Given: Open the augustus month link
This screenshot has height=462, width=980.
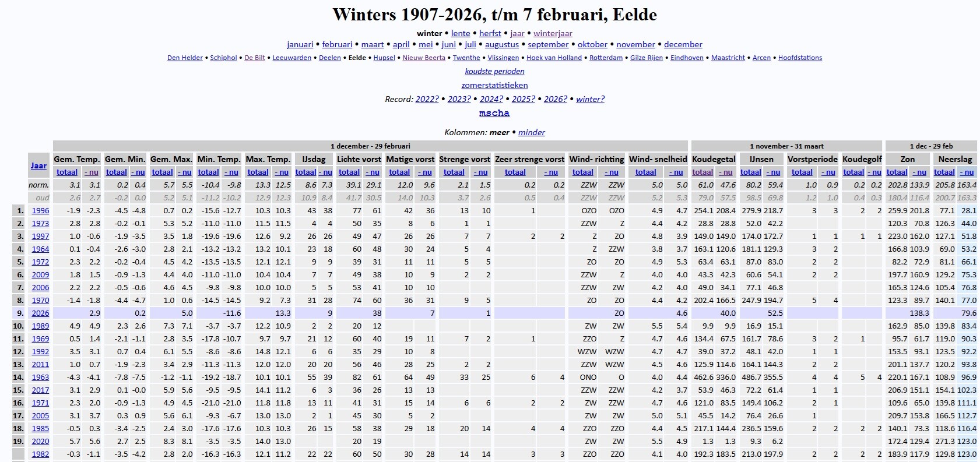Looking at the screenshot, I should (x=502, y=44).
